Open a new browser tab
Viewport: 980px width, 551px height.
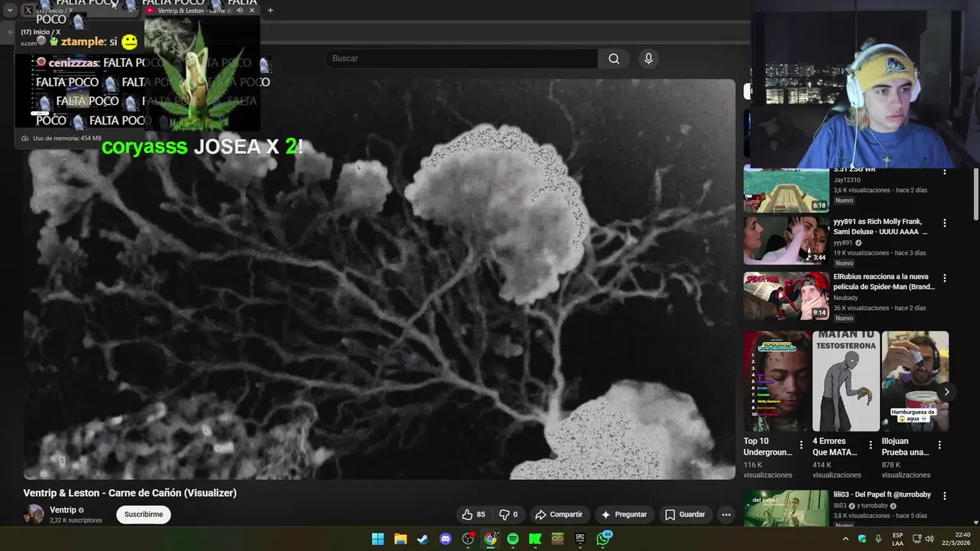point(270,10)
